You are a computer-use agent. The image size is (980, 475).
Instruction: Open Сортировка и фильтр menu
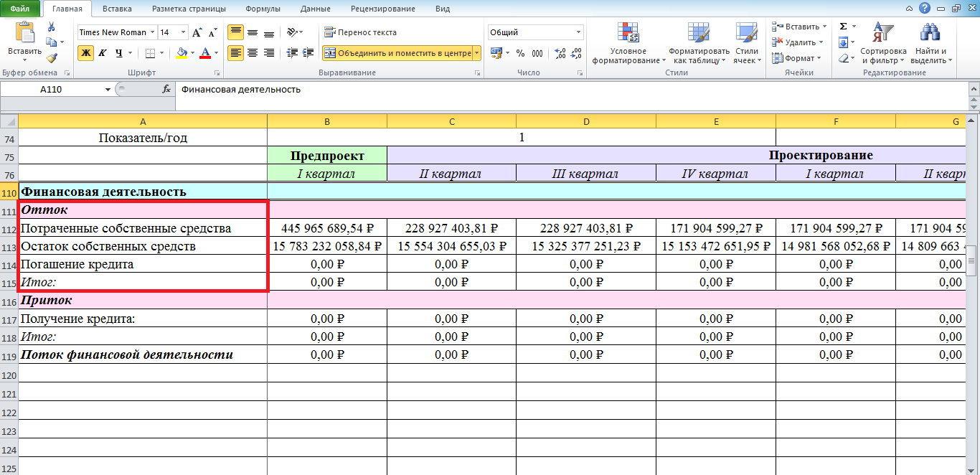(x=883, y=43)
